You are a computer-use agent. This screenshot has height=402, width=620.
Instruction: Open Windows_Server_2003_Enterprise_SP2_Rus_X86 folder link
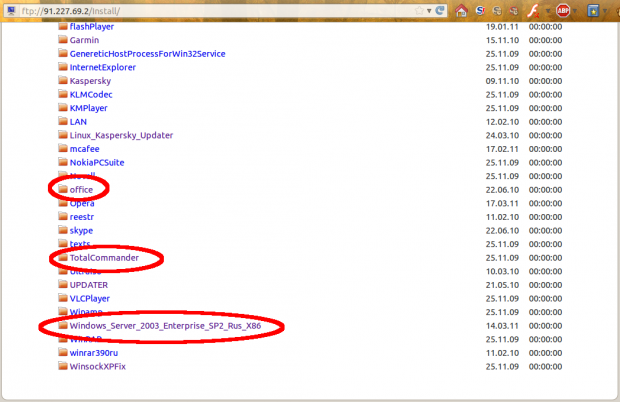tap(165, 326)
